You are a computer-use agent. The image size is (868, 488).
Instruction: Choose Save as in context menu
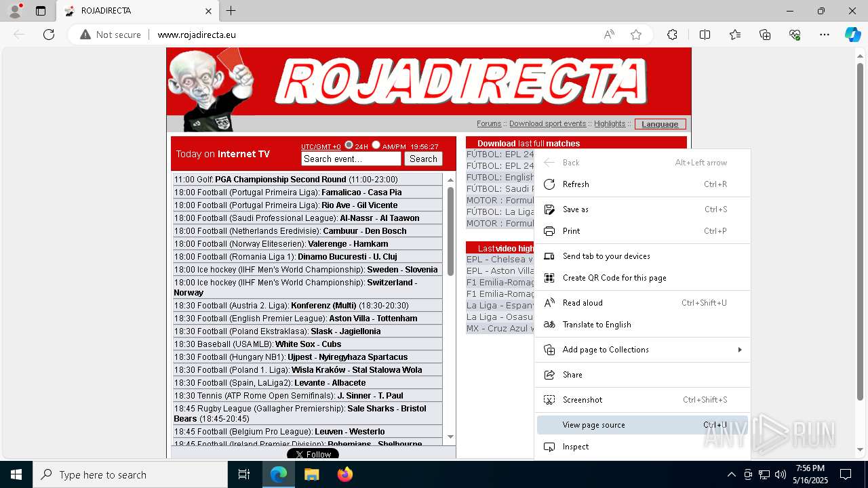pos(643,209)
